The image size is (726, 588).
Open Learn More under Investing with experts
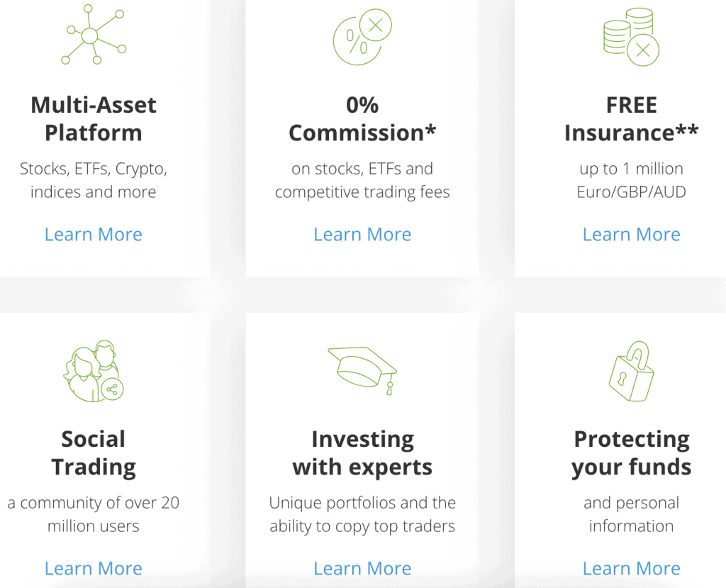(362, 569)
